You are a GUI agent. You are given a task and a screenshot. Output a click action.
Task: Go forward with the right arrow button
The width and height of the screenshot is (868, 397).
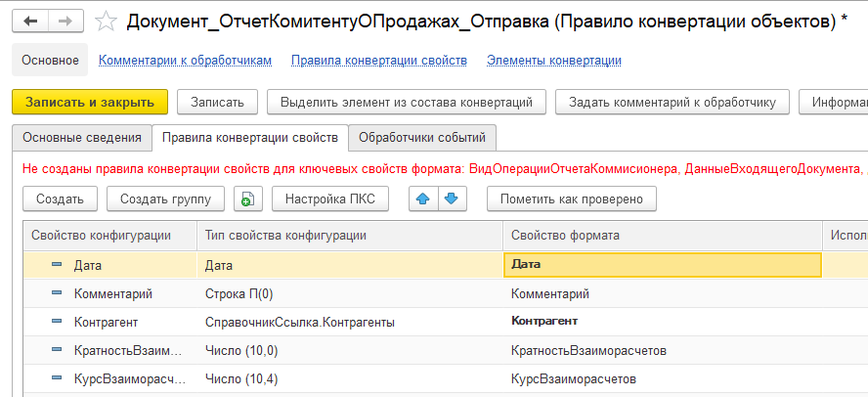click(65, 22)
